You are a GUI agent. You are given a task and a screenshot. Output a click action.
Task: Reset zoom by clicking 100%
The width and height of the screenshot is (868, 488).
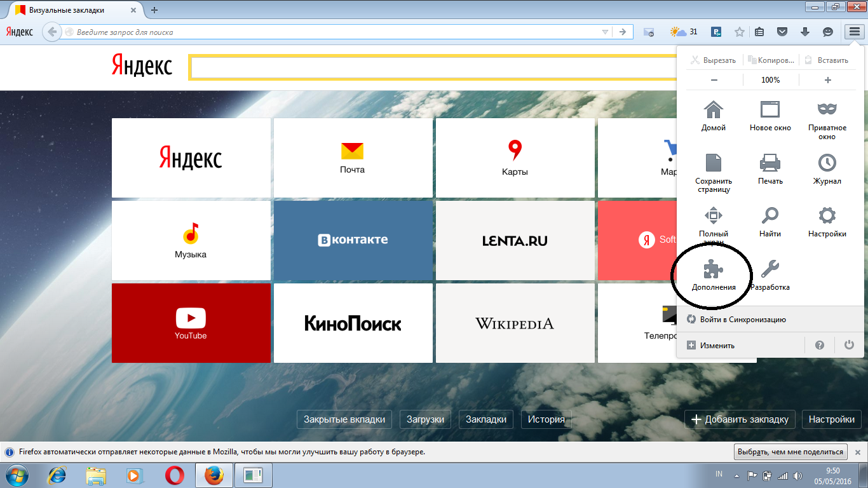pyautogui.click(x=771, y=80)
